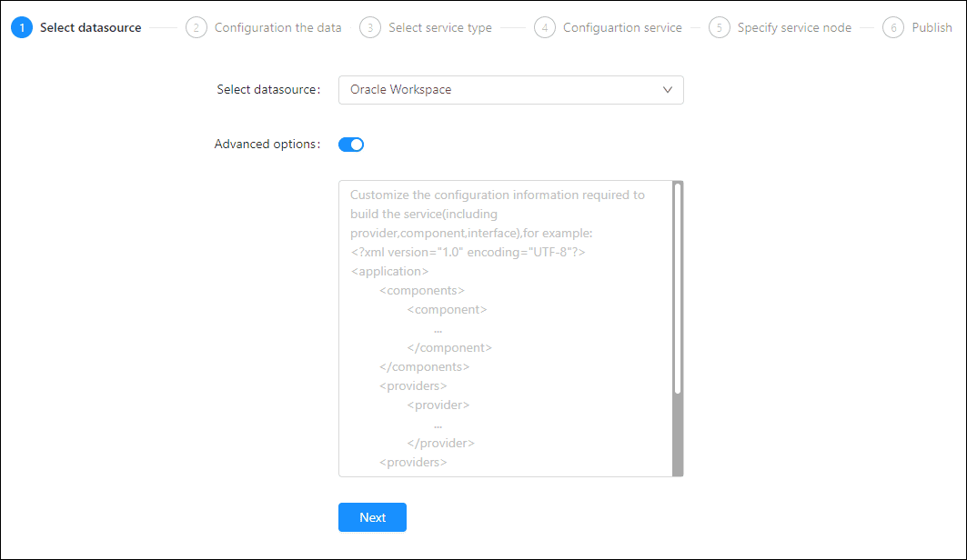Viewport: 967px width, 560px height.
Task: Focus the XML configuration text area
Action: point(505,327)
